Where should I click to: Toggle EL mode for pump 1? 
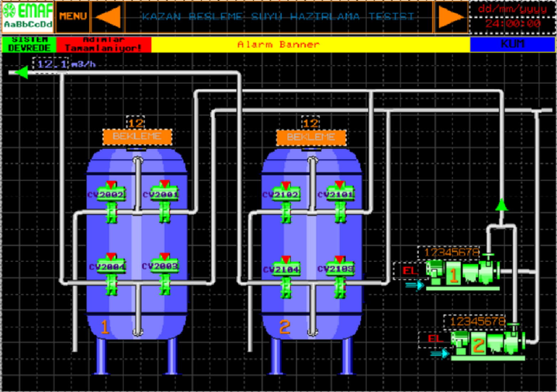tap(409, 271)
